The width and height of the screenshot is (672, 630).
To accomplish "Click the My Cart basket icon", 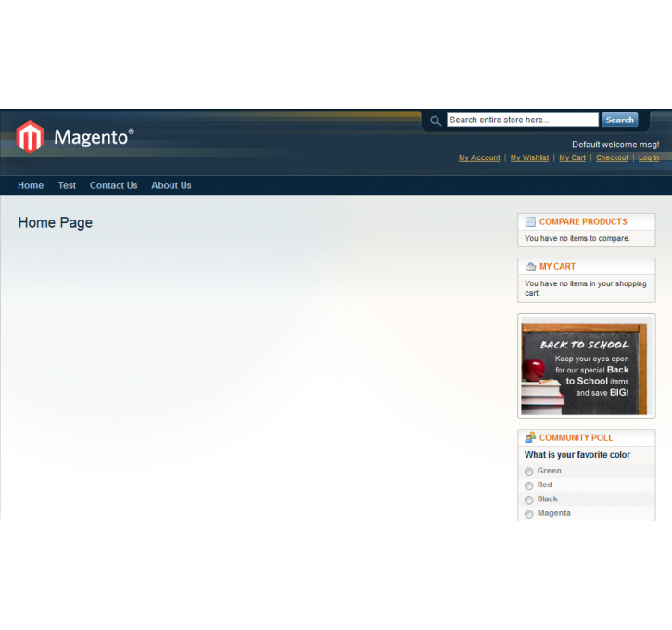I will click(x=530, y=267).
